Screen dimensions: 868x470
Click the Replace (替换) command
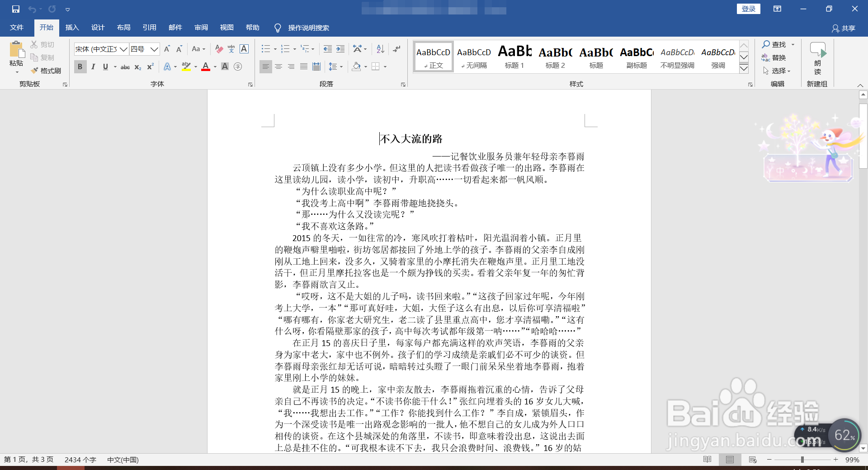tap(774, 58)
